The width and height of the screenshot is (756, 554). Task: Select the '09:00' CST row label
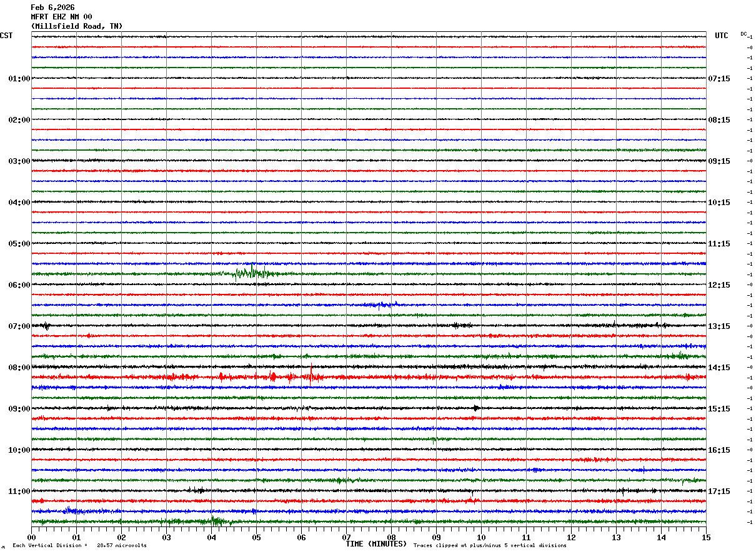(19, 409)
